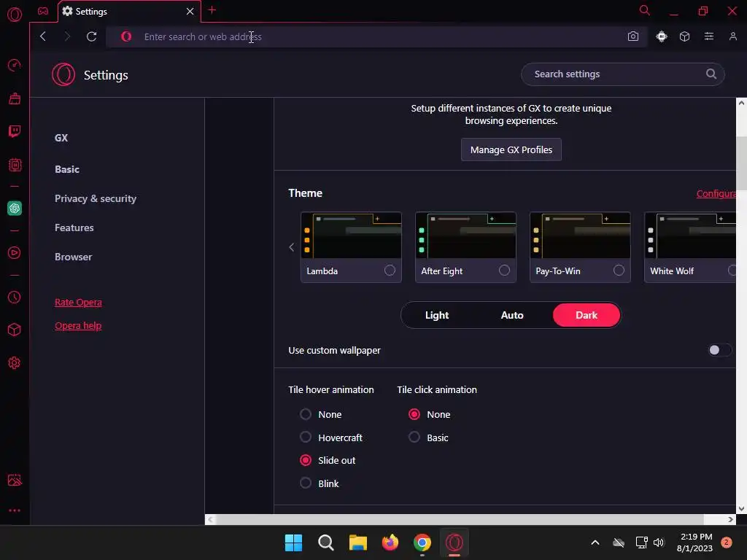Click Manage GX Profiles button
Viewport: 747px width, 560px height.
point(511,149)
